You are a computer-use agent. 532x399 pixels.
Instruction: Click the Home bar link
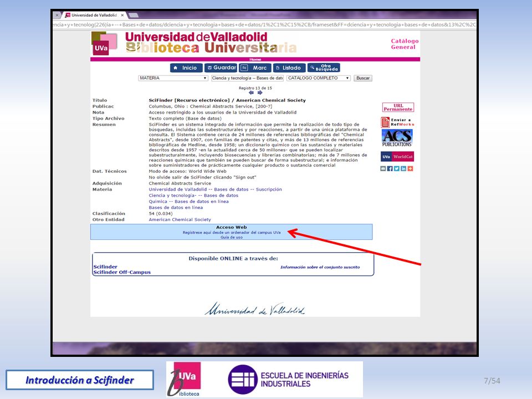[255, 59]
